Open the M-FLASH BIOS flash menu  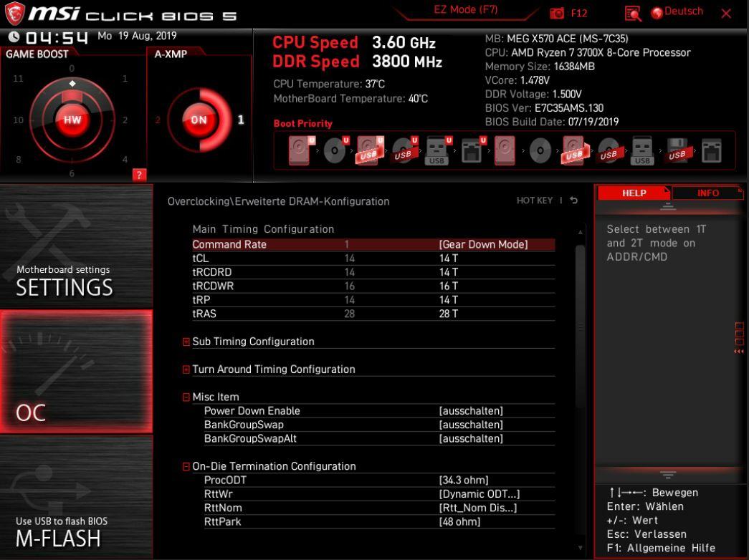[77, 497]
